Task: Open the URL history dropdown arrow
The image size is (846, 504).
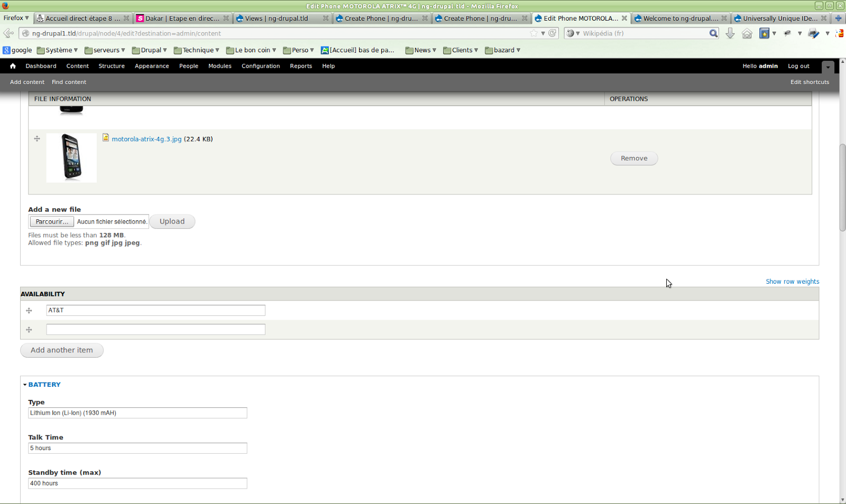Action: click(543, 33)
